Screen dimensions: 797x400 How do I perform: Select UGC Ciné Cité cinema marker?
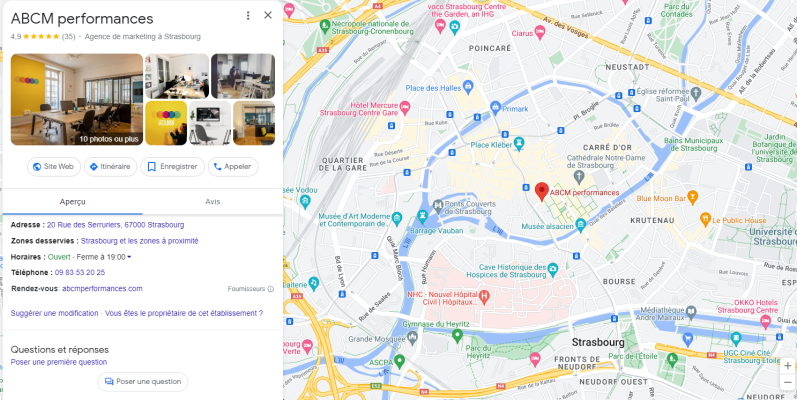tap(735, 339)
